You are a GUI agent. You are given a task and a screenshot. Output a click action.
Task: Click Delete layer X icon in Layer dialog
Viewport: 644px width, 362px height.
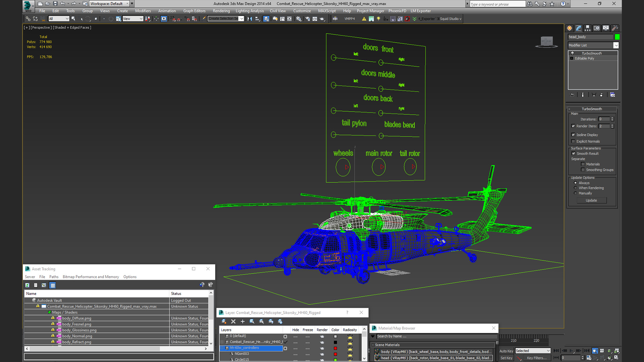pos(233,321)
